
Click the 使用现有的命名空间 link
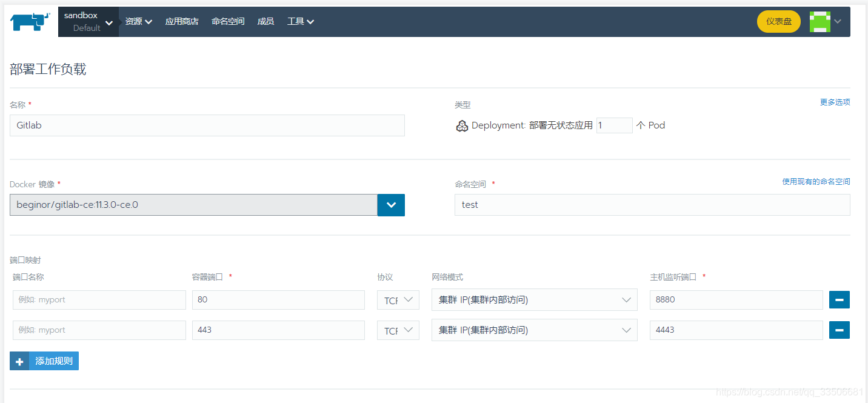815,181
